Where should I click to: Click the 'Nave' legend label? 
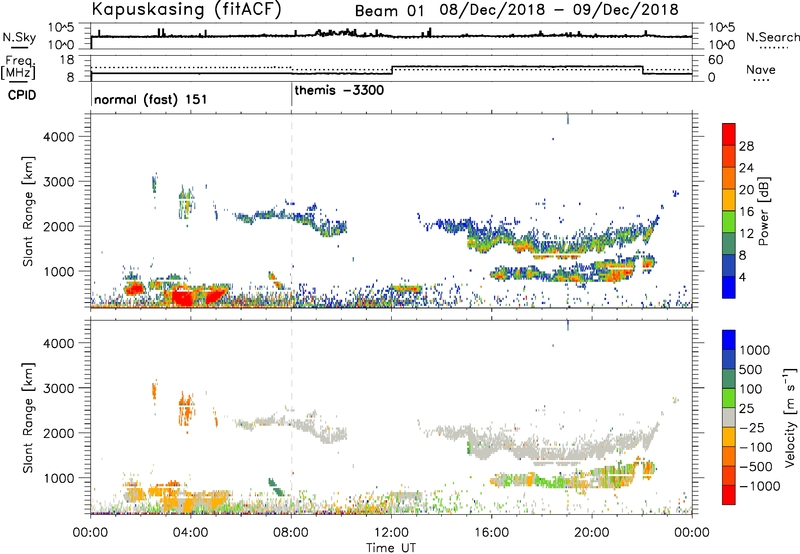click(761, 70)
